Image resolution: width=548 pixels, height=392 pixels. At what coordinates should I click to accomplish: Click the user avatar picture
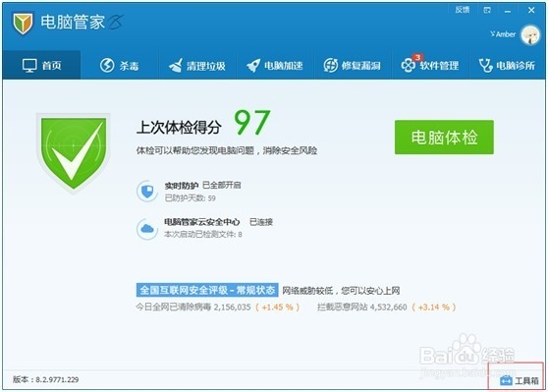(x=530, y=34)
